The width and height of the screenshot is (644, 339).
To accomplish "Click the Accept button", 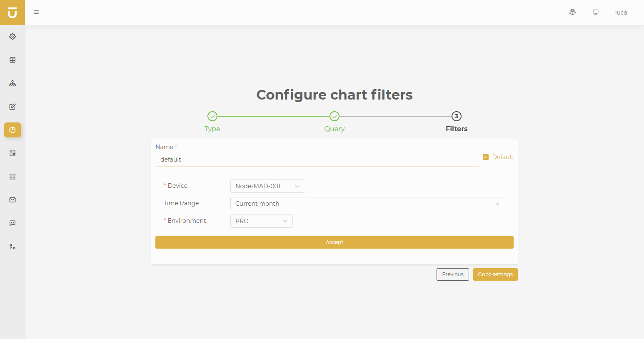I will point(334,242).
